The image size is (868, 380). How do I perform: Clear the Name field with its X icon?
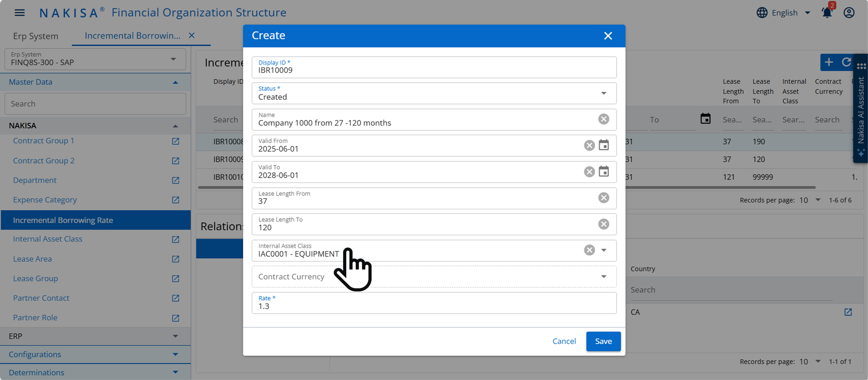coord(603,119)
